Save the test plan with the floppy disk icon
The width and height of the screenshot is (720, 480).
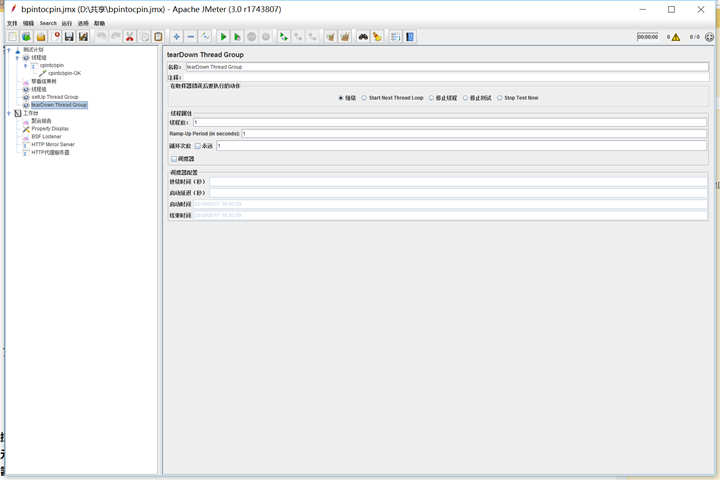[x=69, y=37]
